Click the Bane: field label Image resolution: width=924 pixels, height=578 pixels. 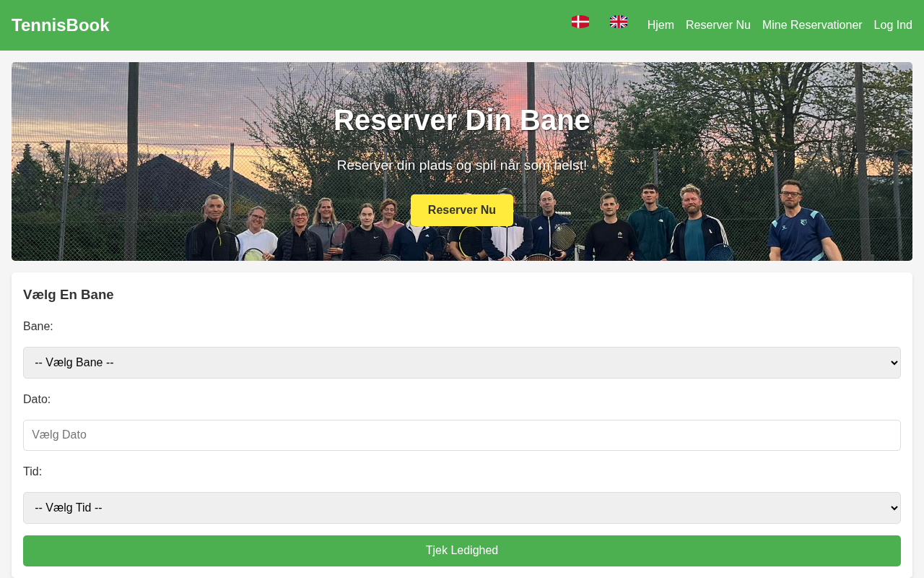point(38,327)
